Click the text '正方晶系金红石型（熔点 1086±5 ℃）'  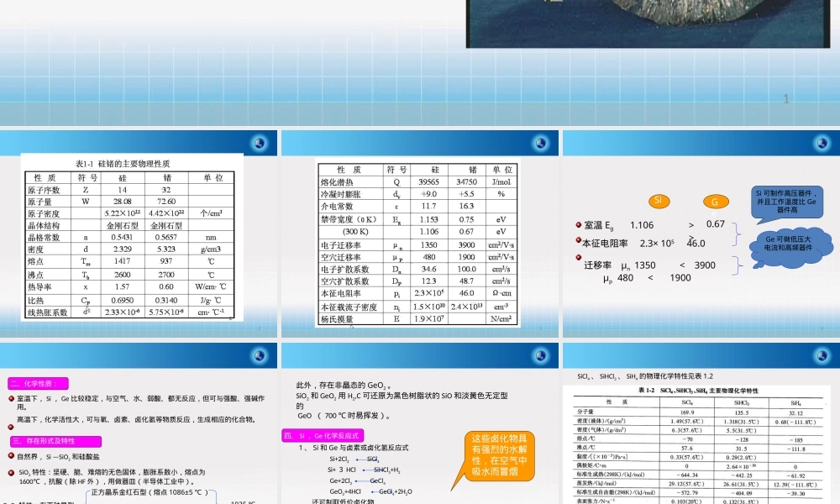point(150,492)
